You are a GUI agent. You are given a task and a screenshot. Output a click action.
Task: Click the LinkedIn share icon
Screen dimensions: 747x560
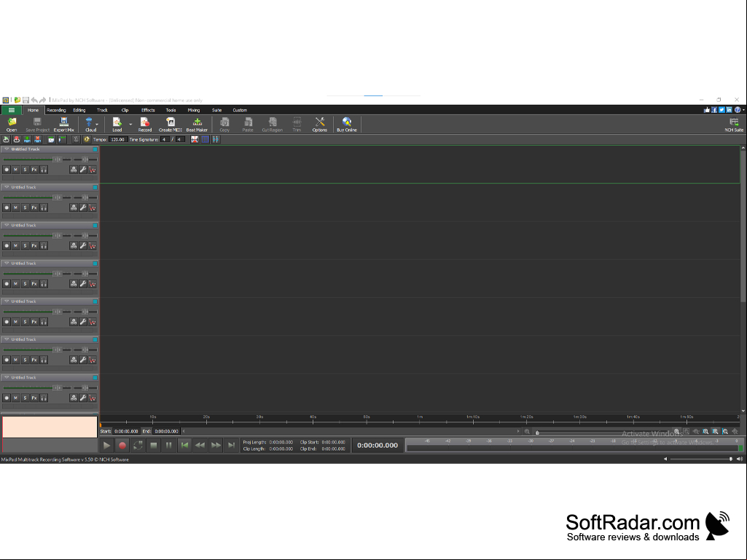pyautogui.click(x=729, y=110)
